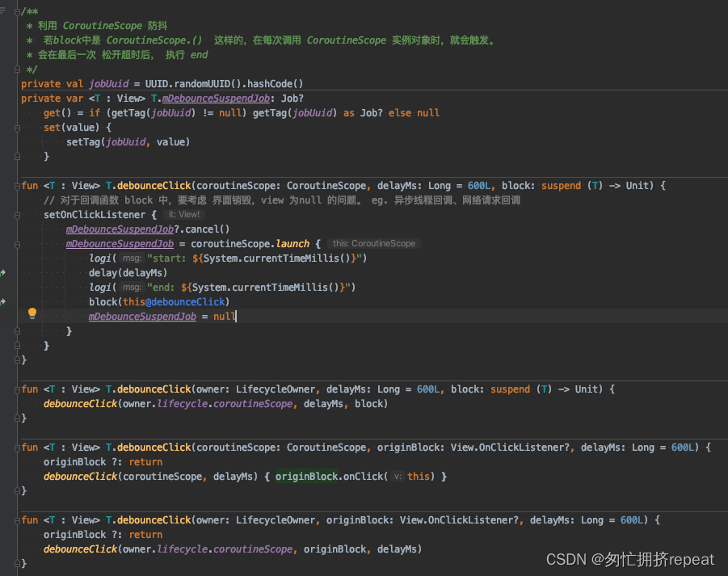Click 'mDebounceSuspendJob?.cancel()' line

click(148, 229)
